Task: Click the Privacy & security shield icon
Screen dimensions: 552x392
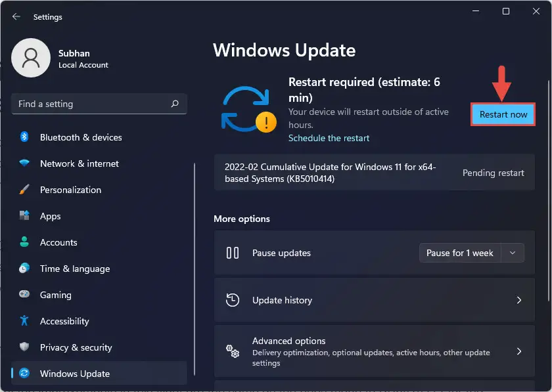Action: click(x=24, y=347)
